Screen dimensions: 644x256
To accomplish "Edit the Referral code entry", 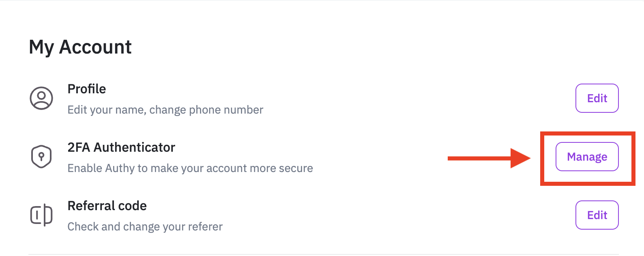I will [597, 215].
